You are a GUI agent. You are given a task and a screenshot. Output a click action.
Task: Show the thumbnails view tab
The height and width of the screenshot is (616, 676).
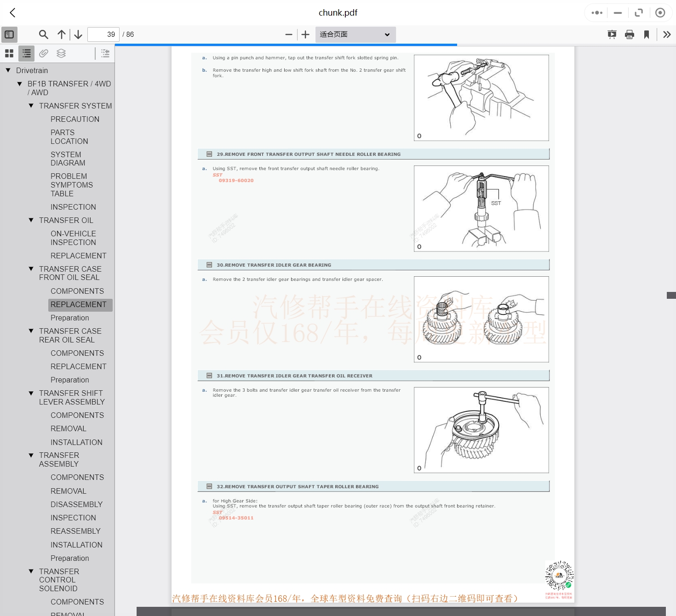[9, 53]
